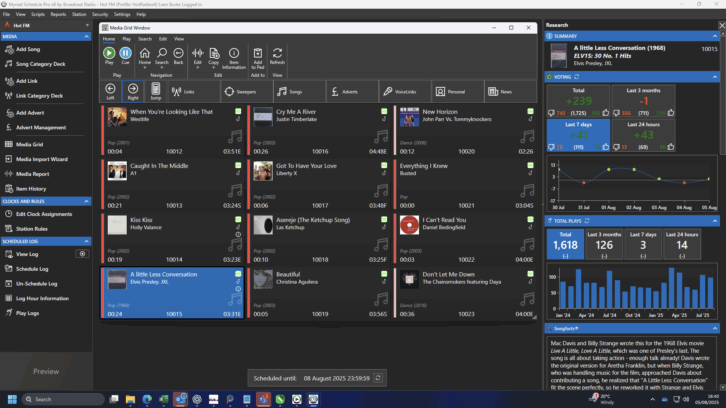Select total plays Last 24 hours tile
This screenshot has height=408, width=726.
click(682, 244)
